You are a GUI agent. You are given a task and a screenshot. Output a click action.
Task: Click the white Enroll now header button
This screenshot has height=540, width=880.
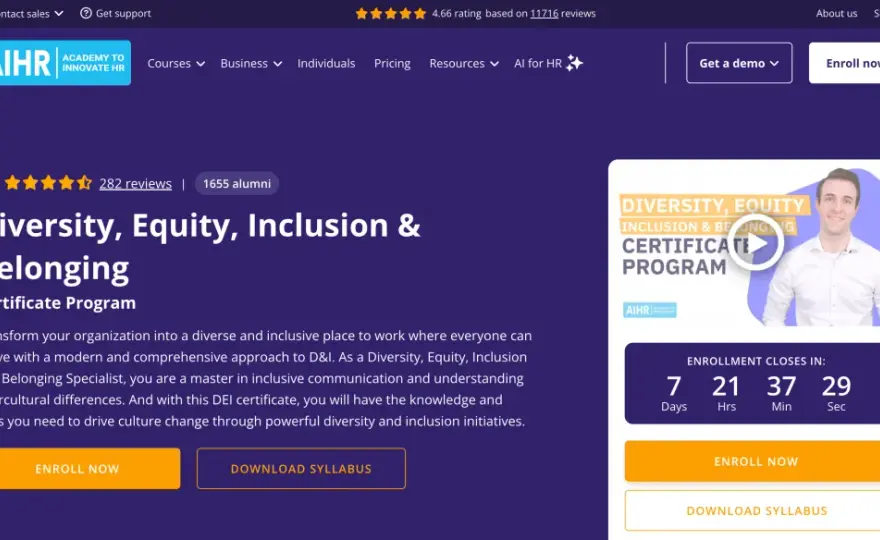(845, 63)
